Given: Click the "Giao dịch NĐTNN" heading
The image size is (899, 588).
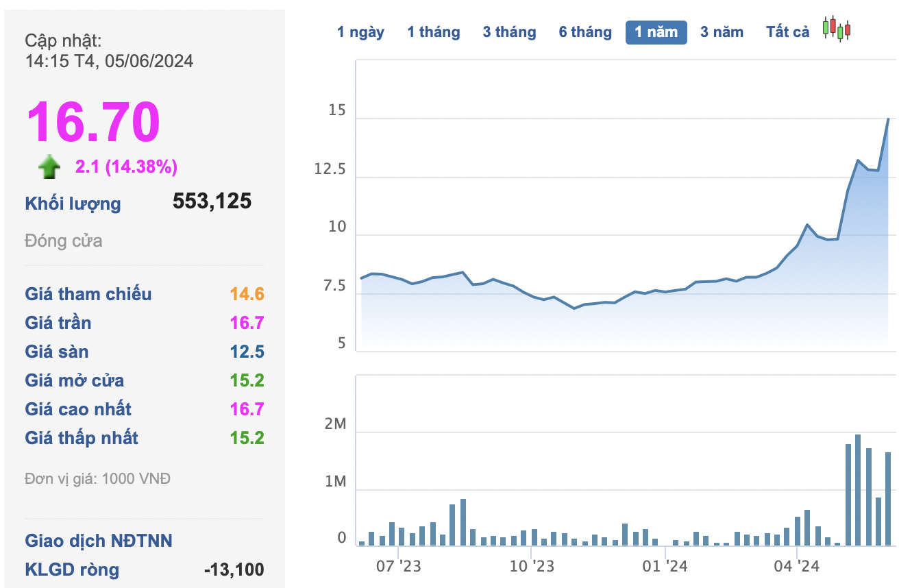Looking at the screenshot, I should (x=99, y=541).
